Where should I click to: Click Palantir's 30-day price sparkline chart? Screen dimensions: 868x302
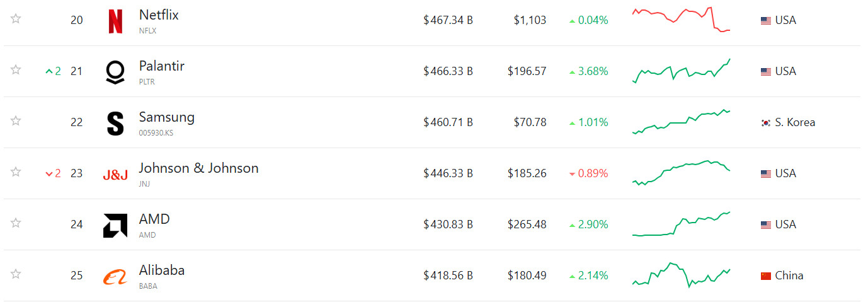tap(682, 71)
